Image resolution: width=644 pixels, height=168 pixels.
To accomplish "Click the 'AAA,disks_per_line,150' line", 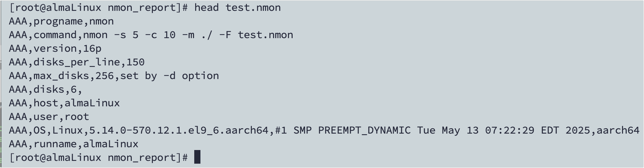I will tap(77, 62).
